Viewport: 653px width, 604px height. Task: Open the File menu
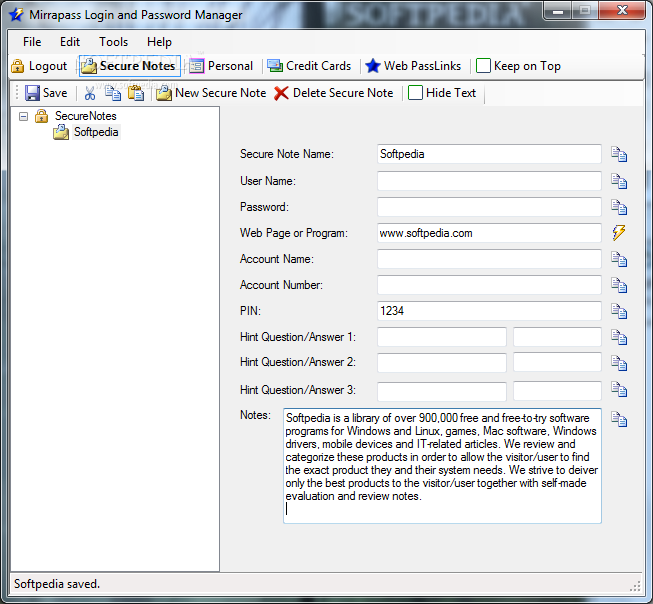(32, 42)
